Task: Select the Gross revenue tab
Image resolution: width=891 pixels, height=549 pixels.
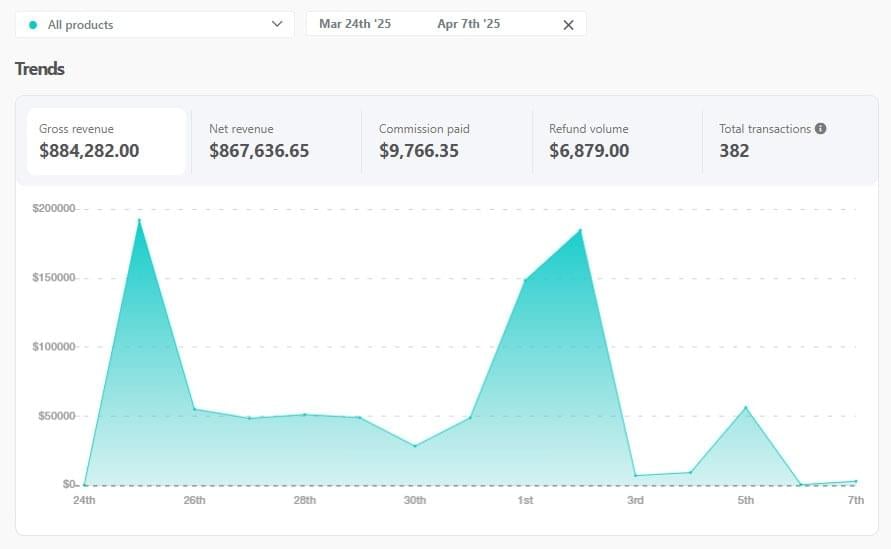Action: click(x=106, y=141)
